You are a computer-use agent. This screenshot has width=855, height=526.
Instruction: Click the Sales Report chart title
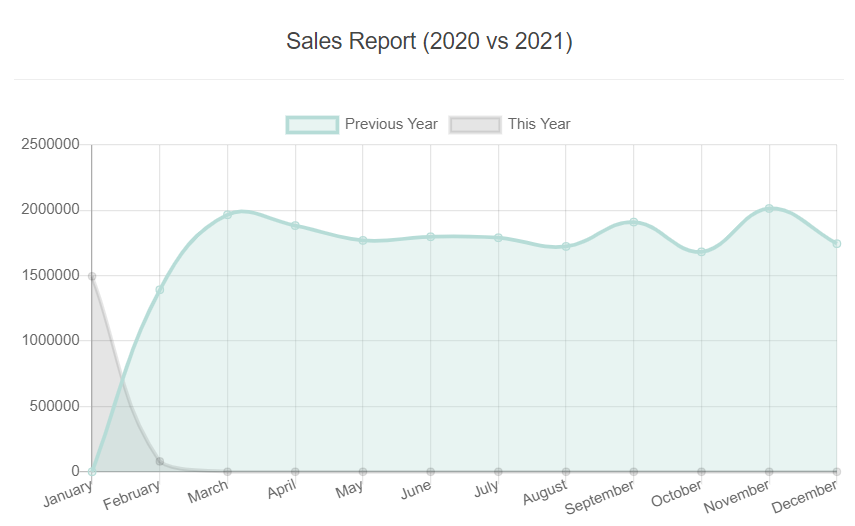pyautogui.click(x=429, y=41)
